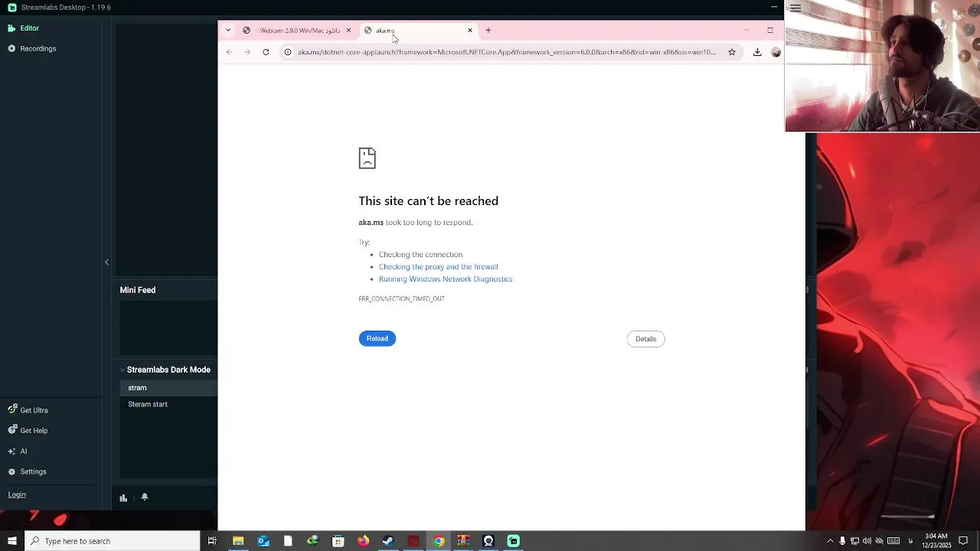Image resolution: width=980 pixels, height=551 pixels.
Task: Switch to the Webcam 2.9.0 Win/Mac tab
Action: tap(297, 31)
